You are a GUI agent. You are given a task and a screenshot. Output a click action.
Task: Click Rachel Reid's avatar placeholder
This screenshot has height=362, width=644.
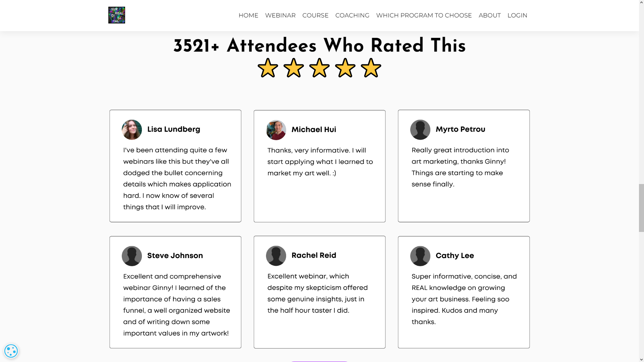(276, 256)
